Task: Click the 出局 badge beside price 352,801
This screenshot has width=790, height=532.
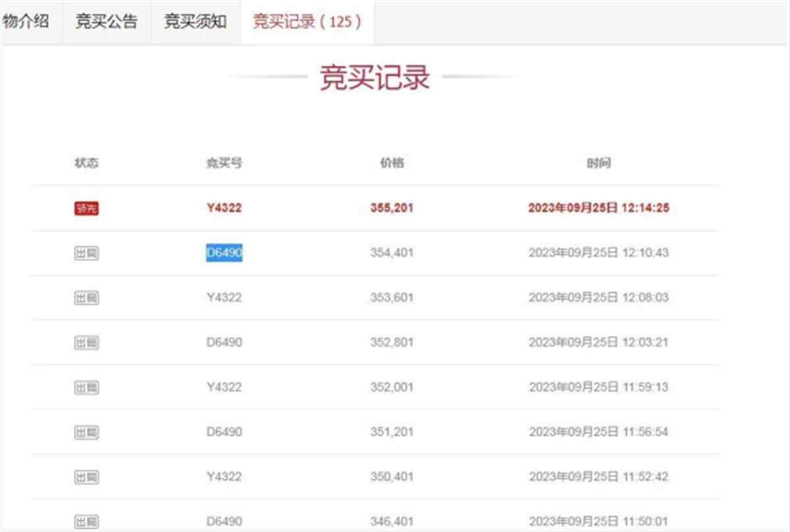Action: pos(86,342)
